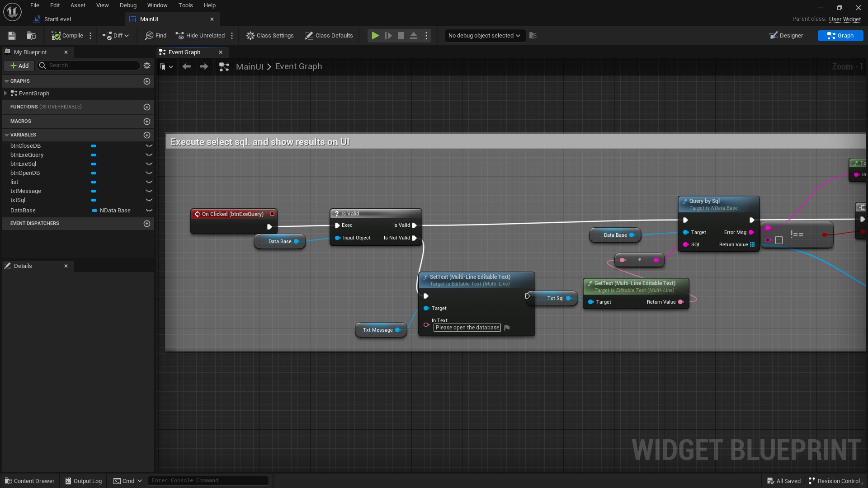Toggle visibility eye for txtSql variable

tap(149, 200)
